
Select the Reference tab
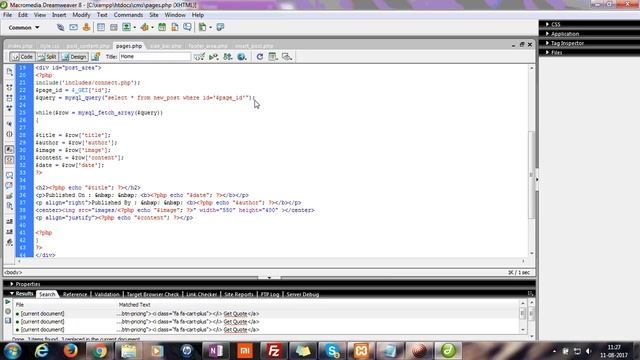(75, 294)
